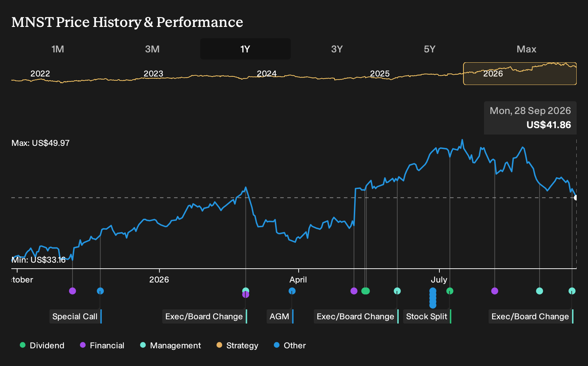Open the AGM event label

point(280,316)
